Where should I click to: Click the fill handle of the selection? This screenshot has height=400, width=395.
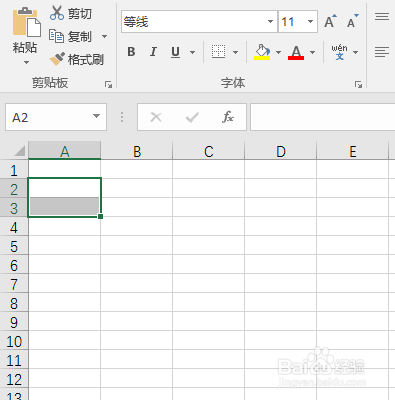101,217
